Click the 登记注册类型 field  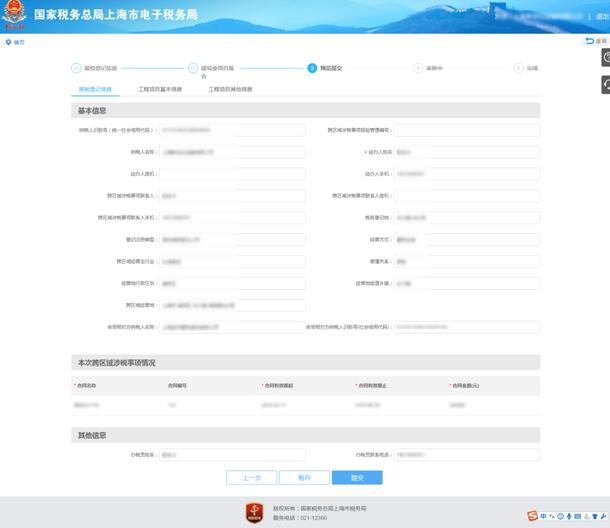[x=232, y=240]
